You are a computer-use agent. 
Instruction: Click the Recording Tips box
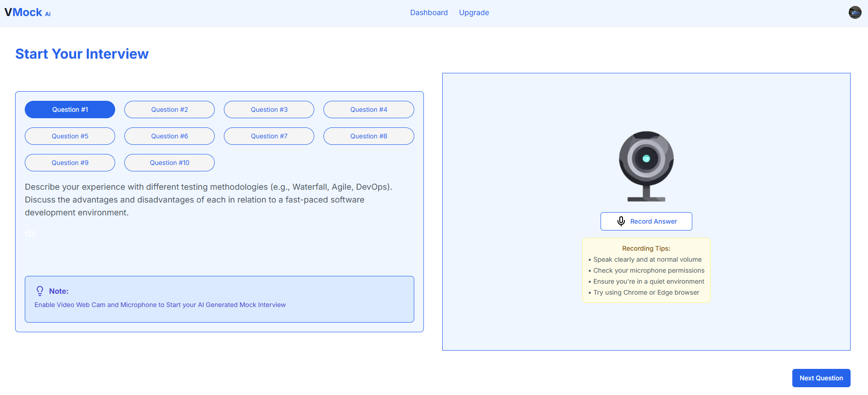point(646,270)
